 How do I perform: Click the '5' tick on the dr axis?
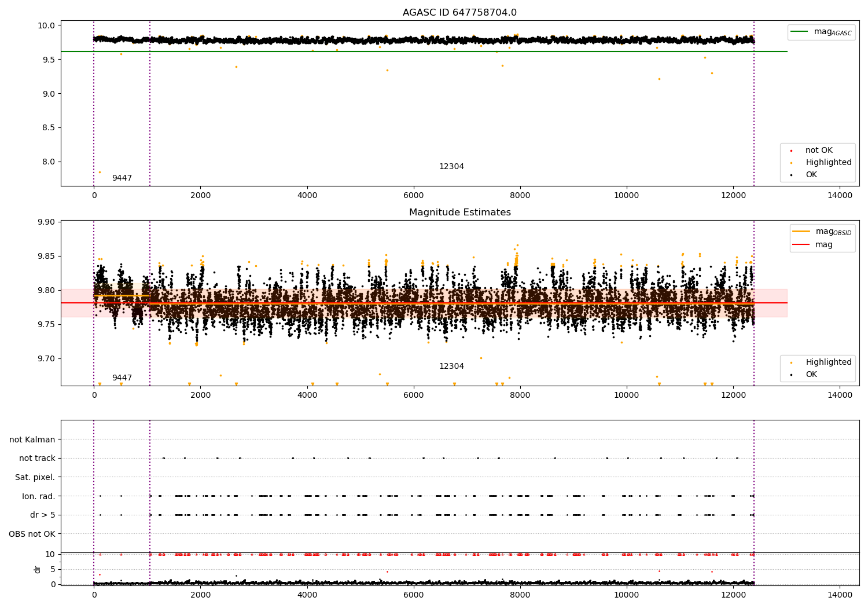tap(53, 569)
